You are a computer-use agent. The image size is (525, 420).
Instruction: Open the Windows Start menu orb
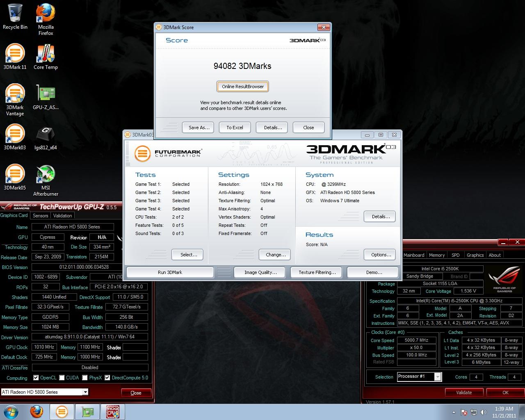tap(10, 411)
